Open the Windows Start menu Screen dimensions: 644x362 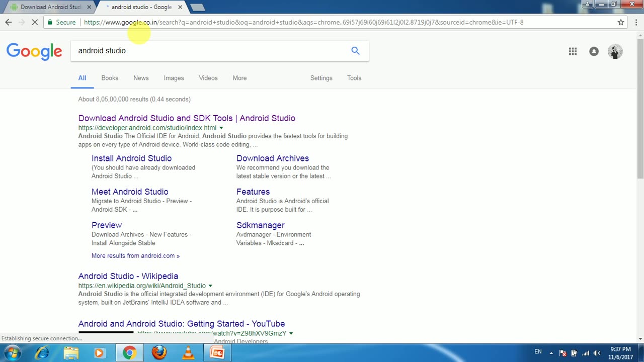pos(12,353)
